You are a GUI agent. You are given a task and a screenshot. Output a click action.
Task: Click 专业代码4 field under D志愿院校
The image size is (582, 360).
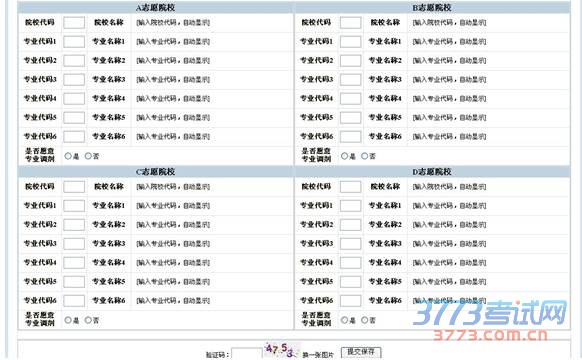[350, 263]
